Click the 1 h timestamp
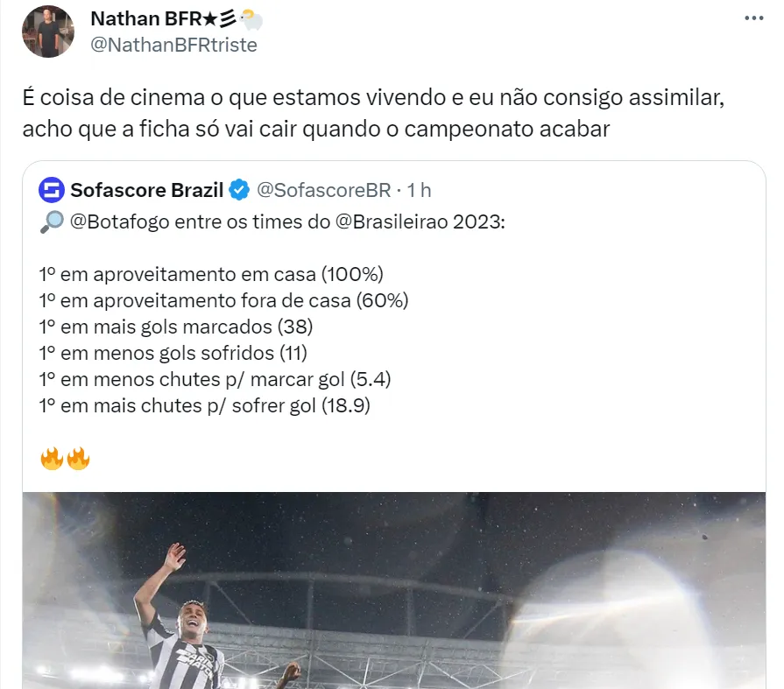 pyautogui.click(x=419, y=190)
